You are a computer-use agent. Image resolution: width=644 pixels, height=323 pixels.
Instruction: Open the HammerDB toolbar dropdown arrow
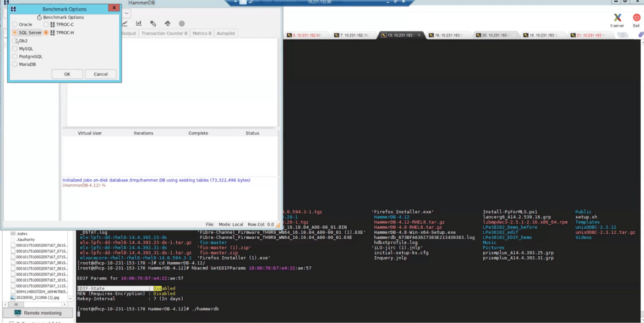pos(127,13)
